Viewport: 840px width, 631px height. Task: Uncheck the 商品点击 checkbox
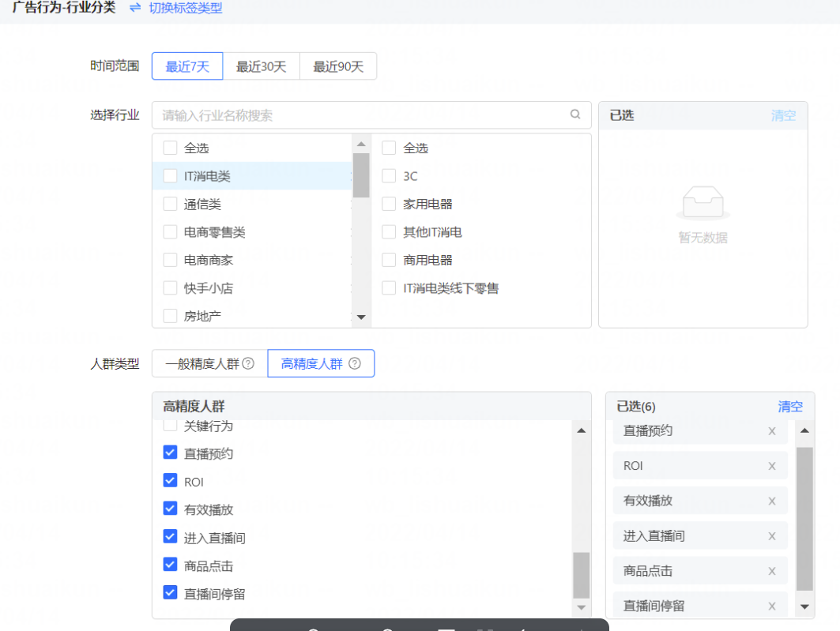(170, 565)
